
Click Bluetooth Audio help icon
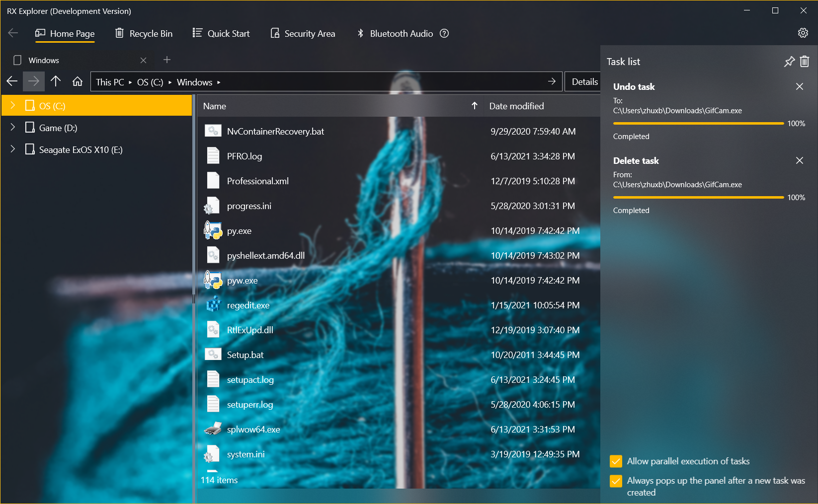[444, 33]
